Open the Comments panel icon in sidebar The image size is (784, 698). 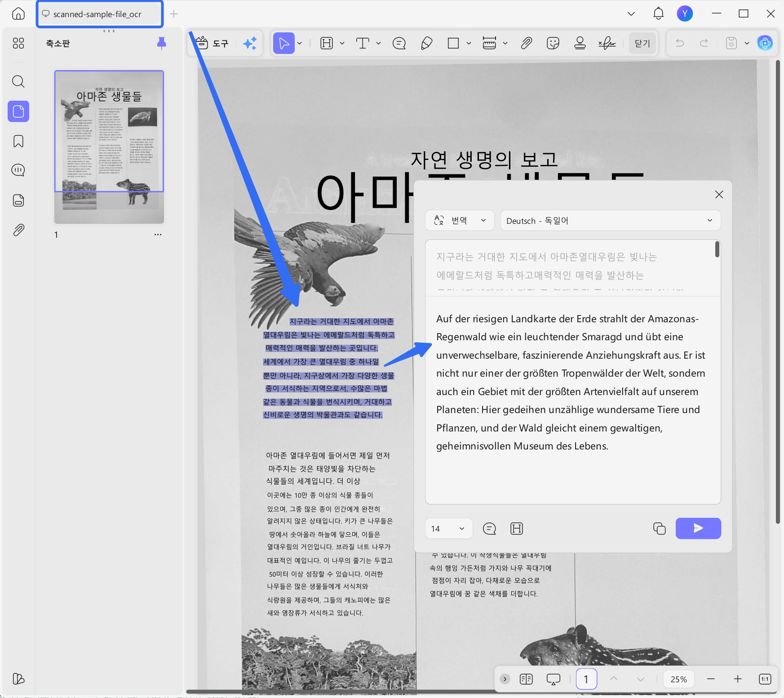click(18, 170)
